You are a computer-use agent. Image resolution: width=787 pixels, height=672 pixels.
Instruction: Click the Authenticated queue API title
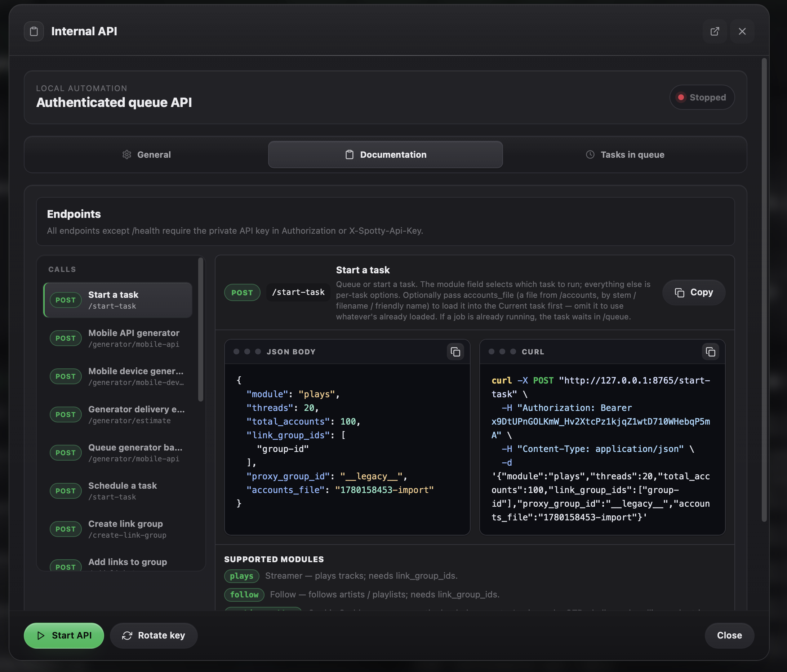[x=114, y=103]
